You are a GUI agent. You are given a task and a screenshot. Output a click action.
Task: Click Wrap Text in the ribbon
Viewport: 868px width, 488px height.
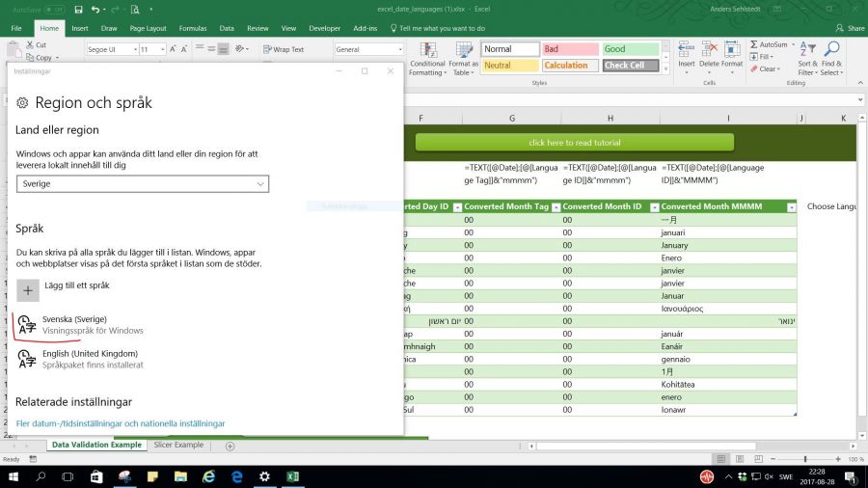pos(284,49)
